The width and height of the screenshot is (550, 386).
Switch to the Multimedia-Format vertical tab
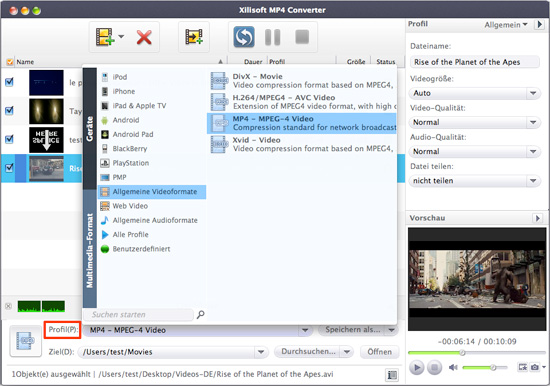pyautogui.click(x=90, y=250)
